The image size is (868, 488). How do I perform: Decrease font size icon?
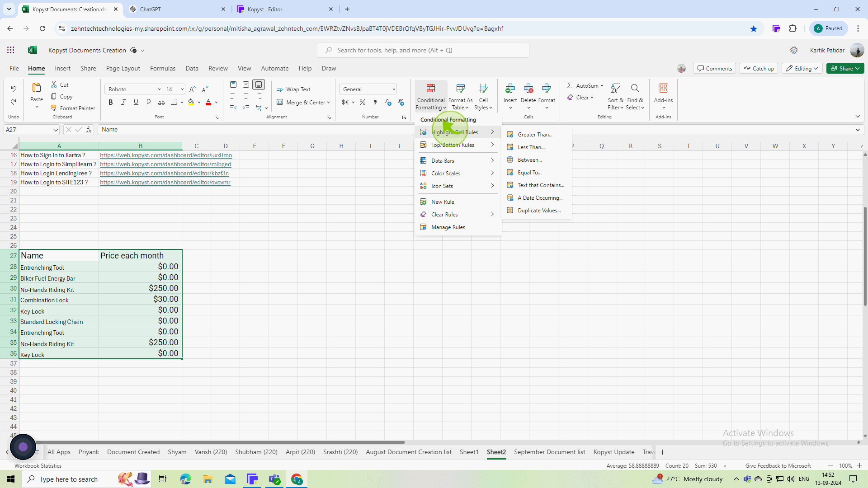coord(205,89)
